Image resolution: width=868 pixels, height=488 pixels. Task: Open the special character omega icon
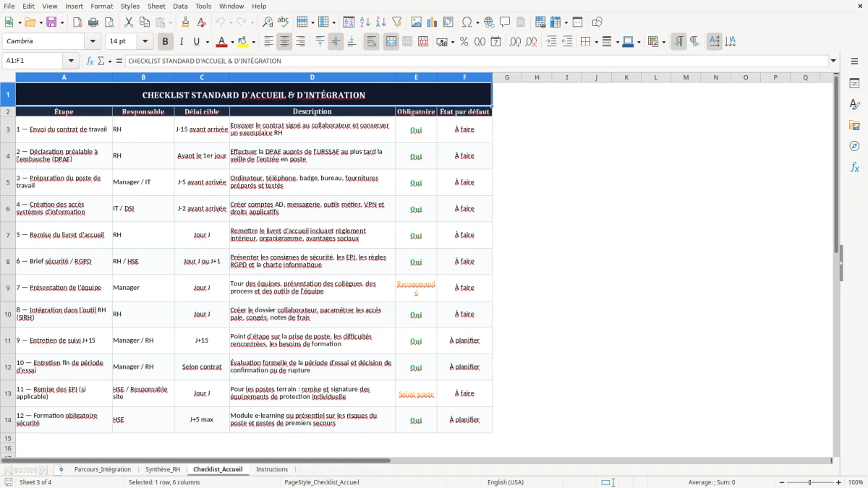(467, 22)
